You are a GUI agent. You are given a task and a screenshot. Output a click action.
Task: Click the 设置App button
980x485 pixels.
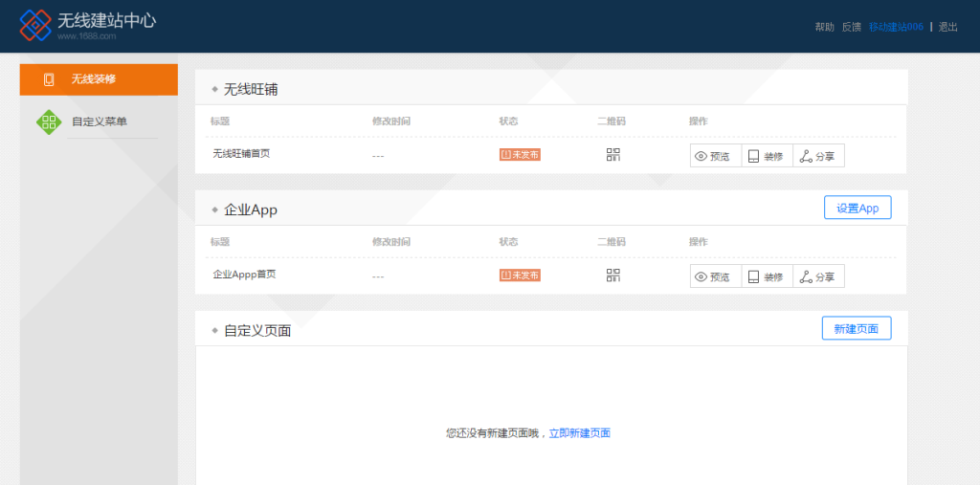857,208
